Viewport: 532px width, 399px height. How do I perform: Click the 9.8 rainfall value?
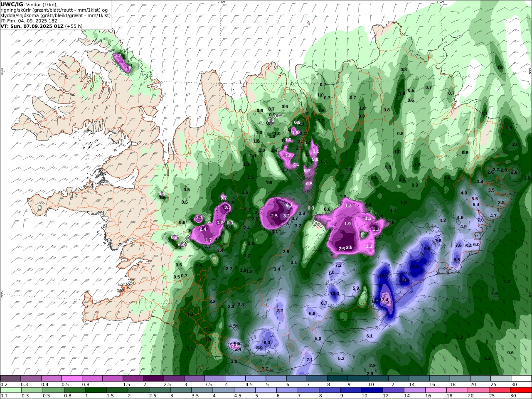(x=427, y=249)
